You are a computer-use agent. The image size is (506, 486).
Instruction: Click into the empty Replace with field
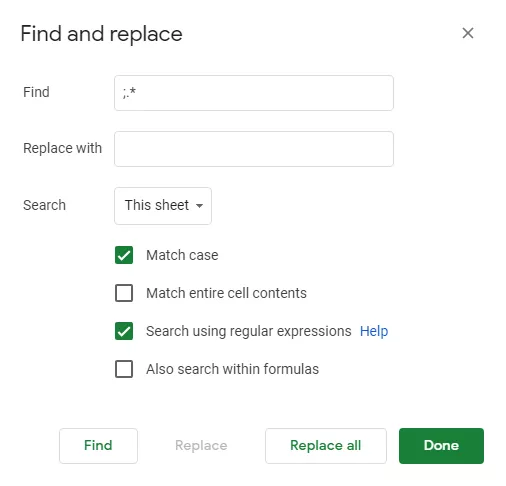[x=254, y=149]
